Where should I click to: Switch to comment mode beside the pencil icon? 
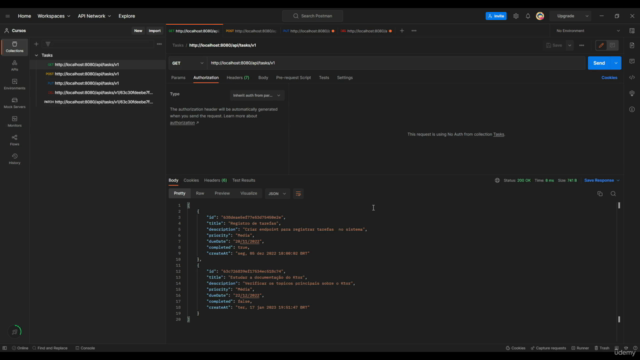coord(612,45)
